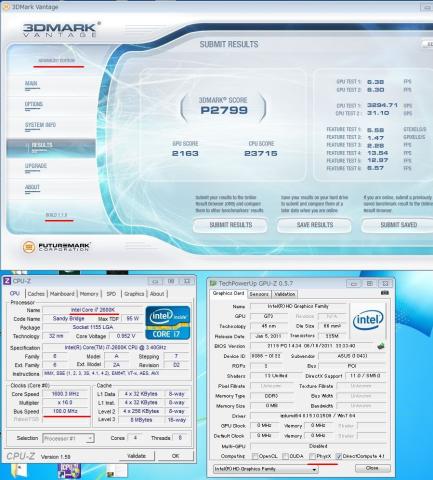This screenshot has height=480, width=433.
Task: Click the GPU-Z Release Date value Jan 5, 2011
Action: (268, 336)
